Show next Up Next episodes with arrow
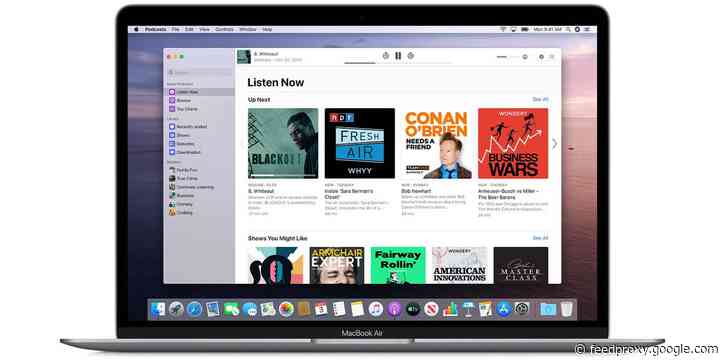The width and height of the screenshot is (725, 363). click(554, 144)
